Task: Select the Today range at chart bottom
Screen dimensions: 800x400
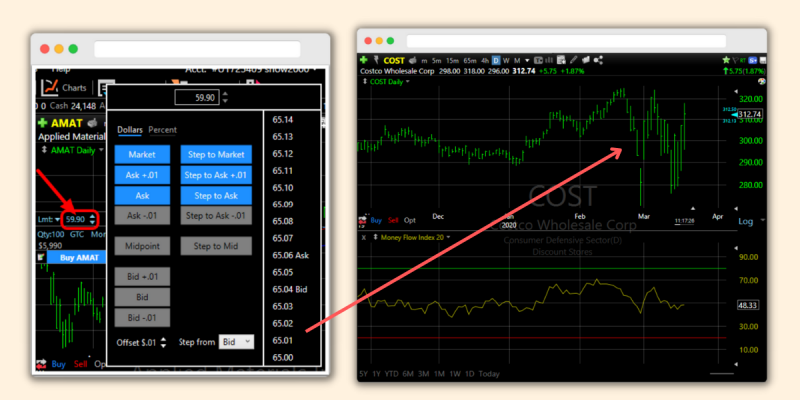Action: (x=489, y=374)
